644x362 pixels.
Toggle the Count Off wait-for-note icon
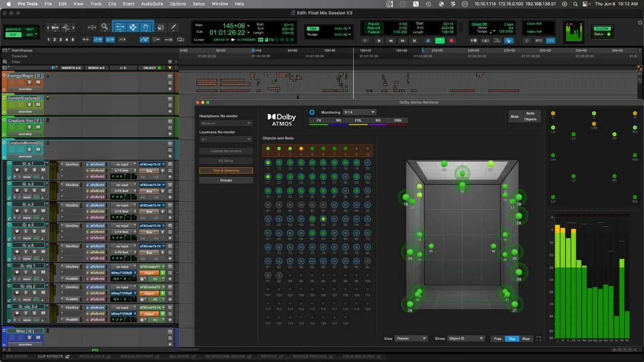[x=473, y=41]
